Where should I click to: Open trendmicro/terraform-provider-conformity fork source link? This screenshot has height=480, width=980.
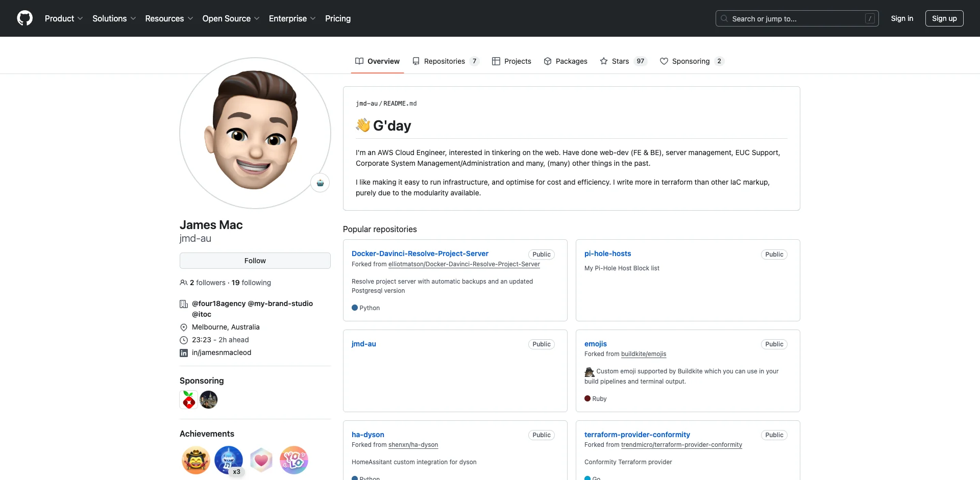pyautogui.click(x=681, y=445)
